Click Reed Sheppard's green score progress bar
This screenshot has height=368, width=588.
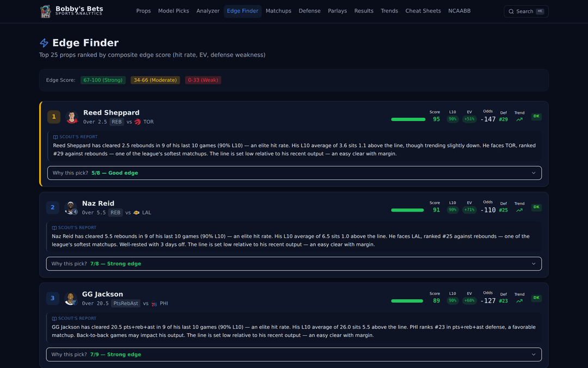coord(408,119)
